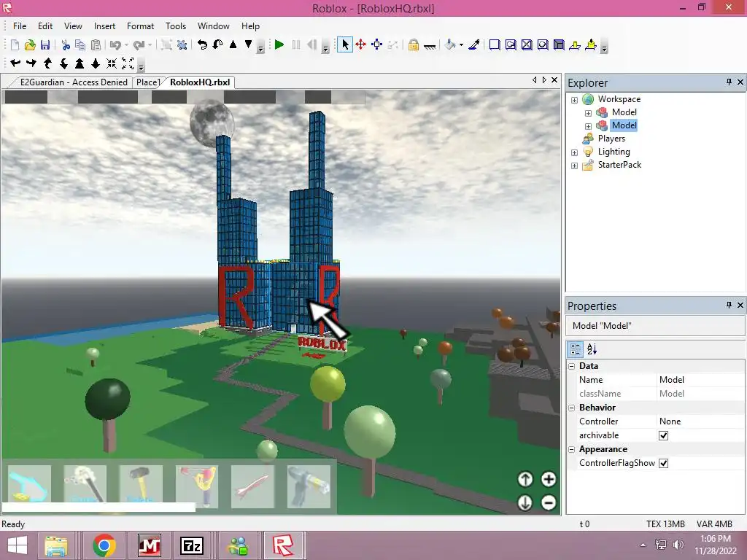The width and height of the screenshot is (747, 560).
Task: Click the padlock Lock tool
Action: (x=414, y=44)
